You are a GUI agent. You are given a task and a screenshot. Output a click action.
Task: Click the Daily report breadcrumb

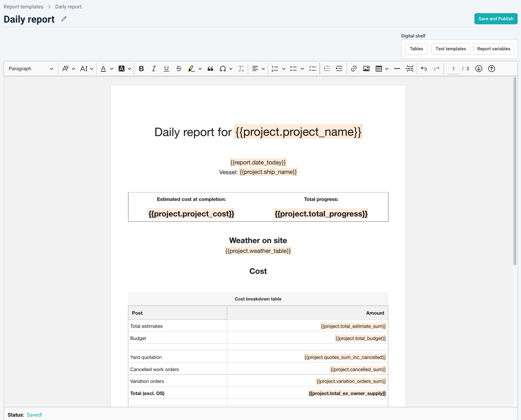(x=68, y=7)
